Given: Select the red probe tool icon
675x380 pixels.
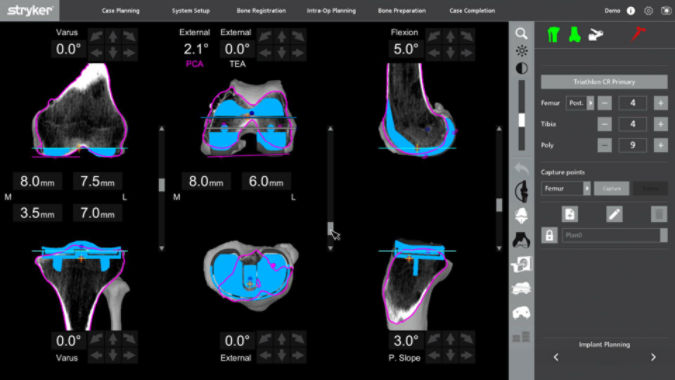Looking at the screenshot, I should pos(638,34).
